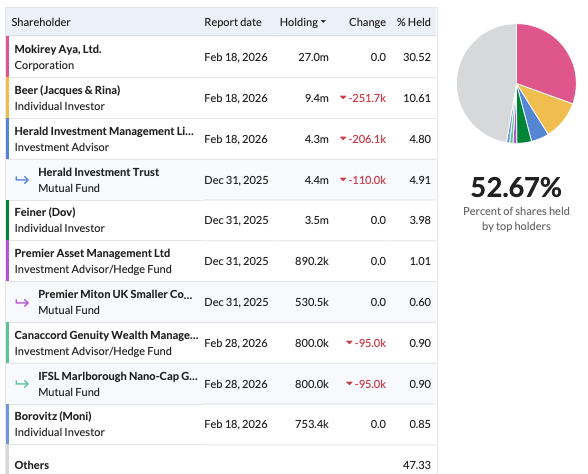The width and height of the screenshot is (588, 474).
Task: Click Feiner holding value 3.5m
Action: (316, 220)
